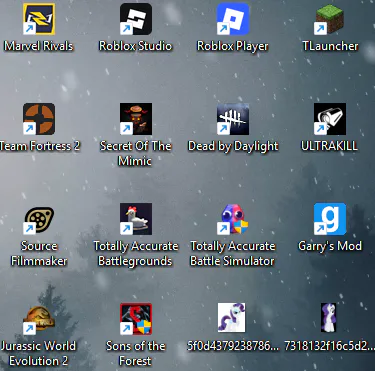Select the Roblox Player shortcut
The width and height of the screenshot is (375, 371).
[x=233, y=19]
